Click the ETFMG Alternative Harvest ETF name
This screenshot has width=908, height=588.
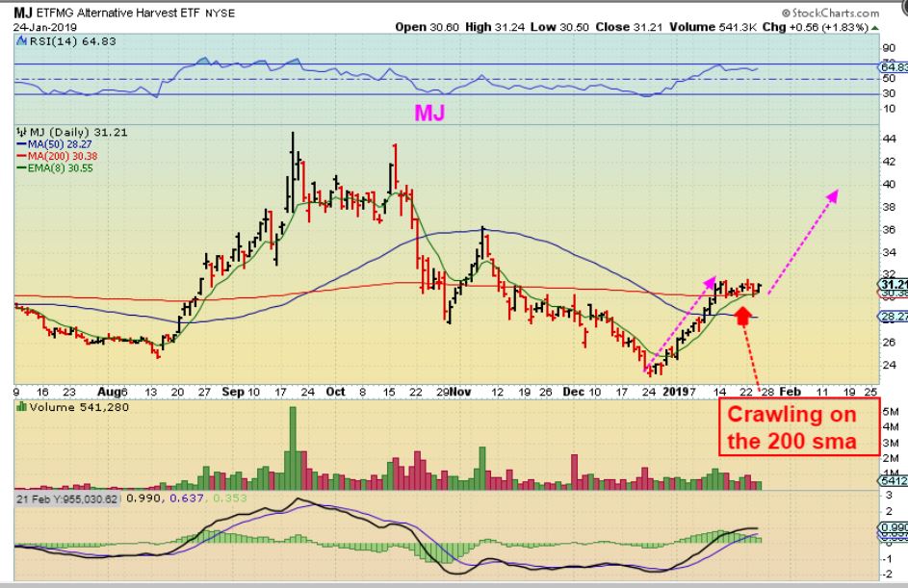[x=118, y=13]
